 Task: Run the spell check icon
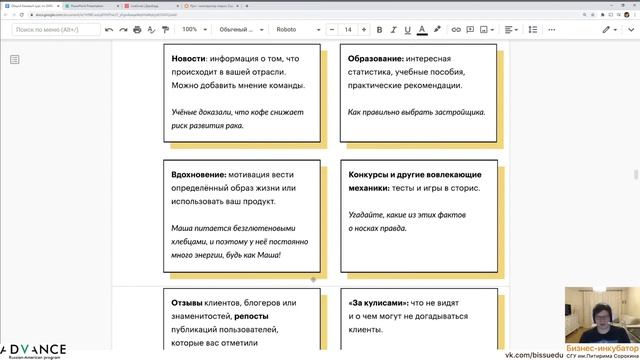(151, 30)
